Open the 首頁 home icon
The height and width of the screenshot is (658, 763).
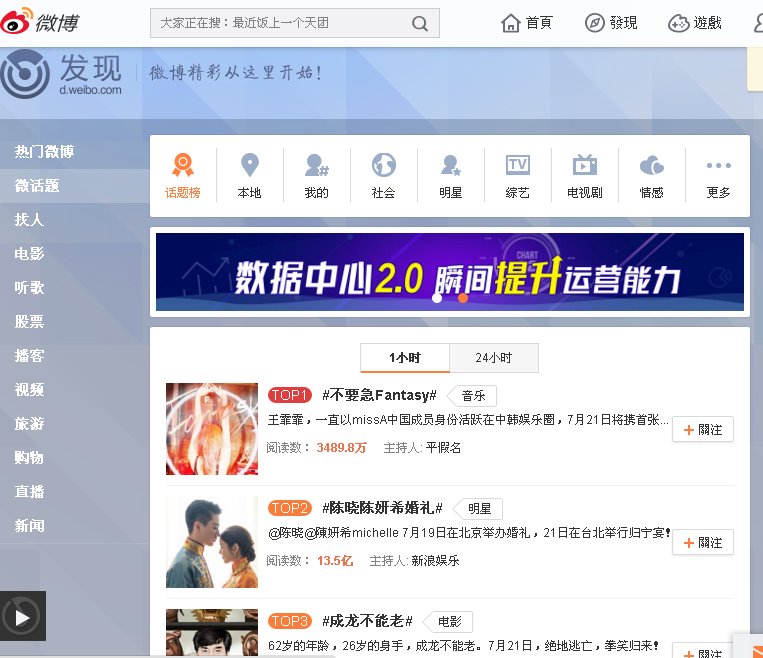click(x=510, y=23)
